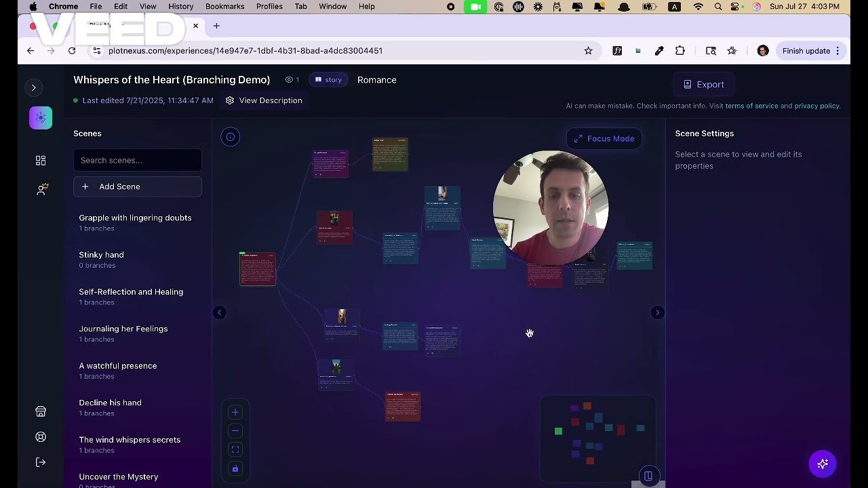
Task: Open the dashboard grid icon in the sidebar
Action: click(x=41, y=161)
